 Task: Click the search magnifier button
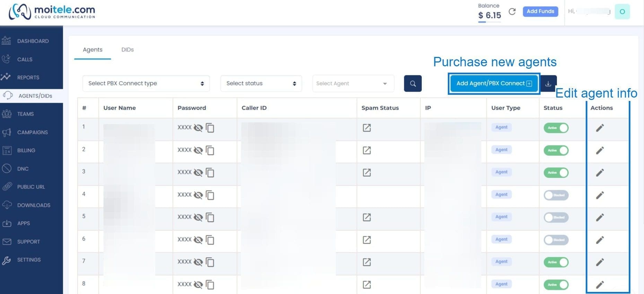pos(413,84)
